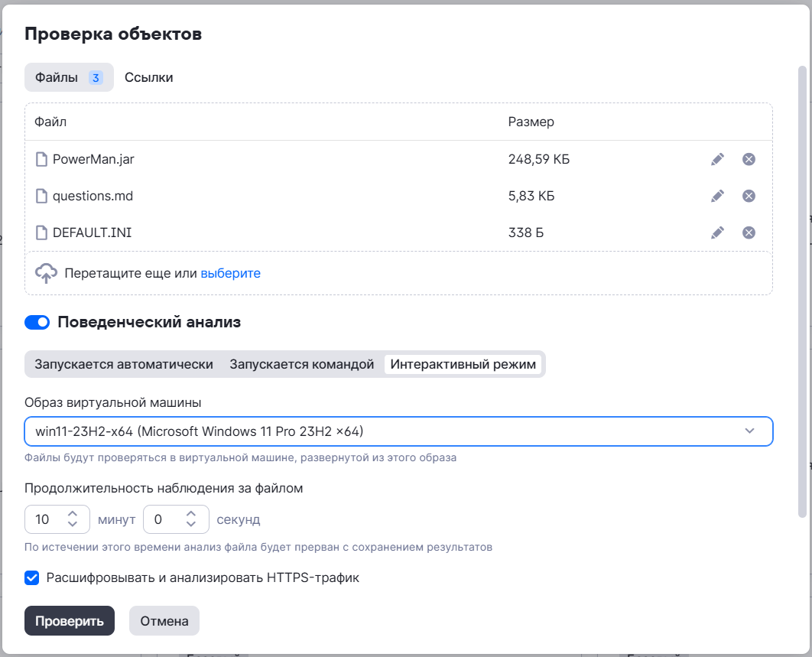Uncheck HTTPS traffic decryption checkbox

(32, 577)
